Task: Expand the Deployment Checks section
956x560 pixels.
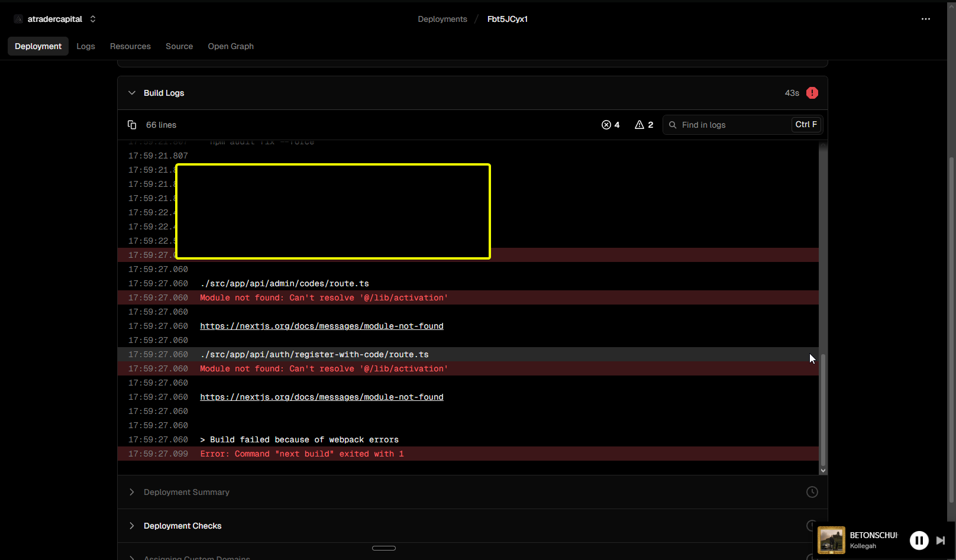Action: (x=182, y=526)
